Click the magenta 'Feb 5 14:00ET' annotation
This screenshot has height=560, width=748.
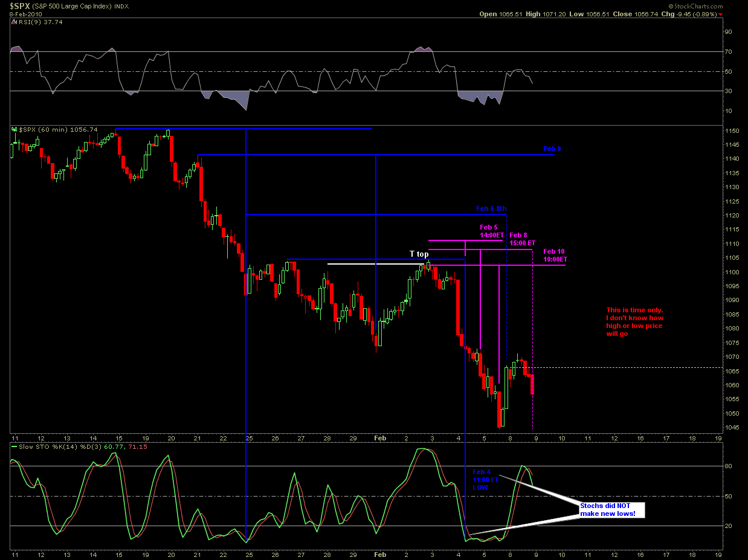tap(492, 231)
